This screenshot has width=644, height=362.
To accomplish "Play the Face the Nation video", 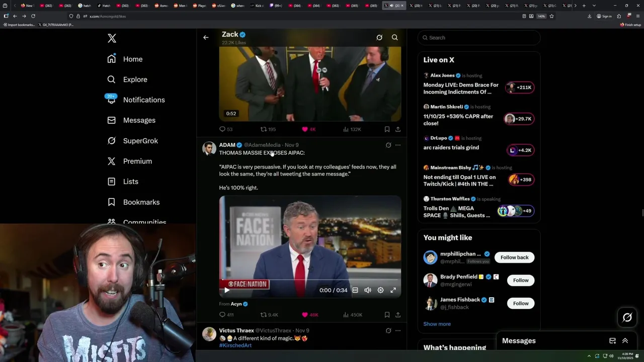I will pos(226,290).
